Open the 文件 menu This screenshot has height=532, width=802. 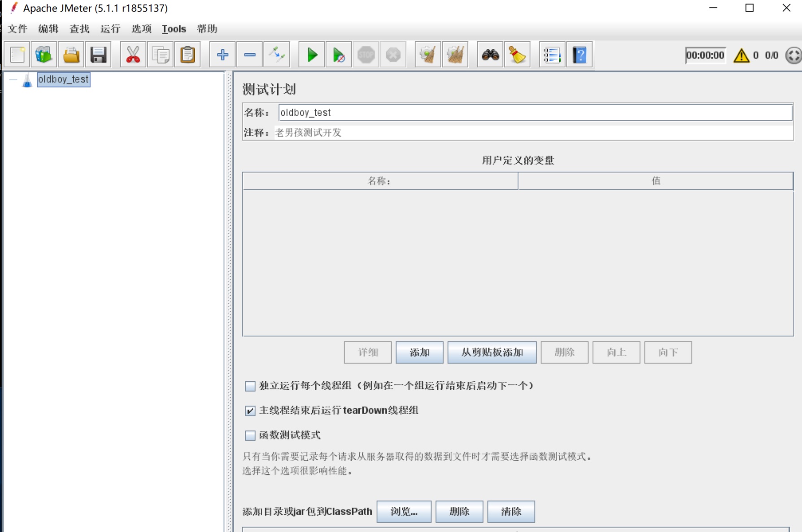point(17,29)
